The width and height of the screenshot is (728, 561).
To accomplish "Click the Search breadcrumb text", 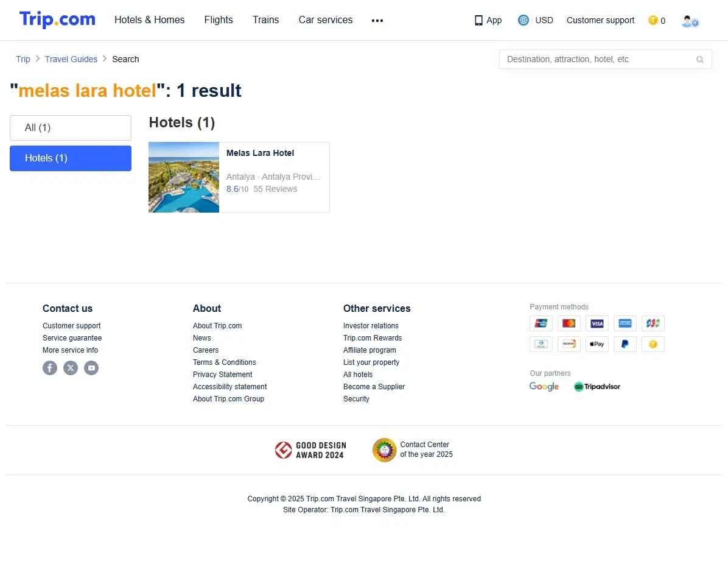I will (x=125, y=59).
